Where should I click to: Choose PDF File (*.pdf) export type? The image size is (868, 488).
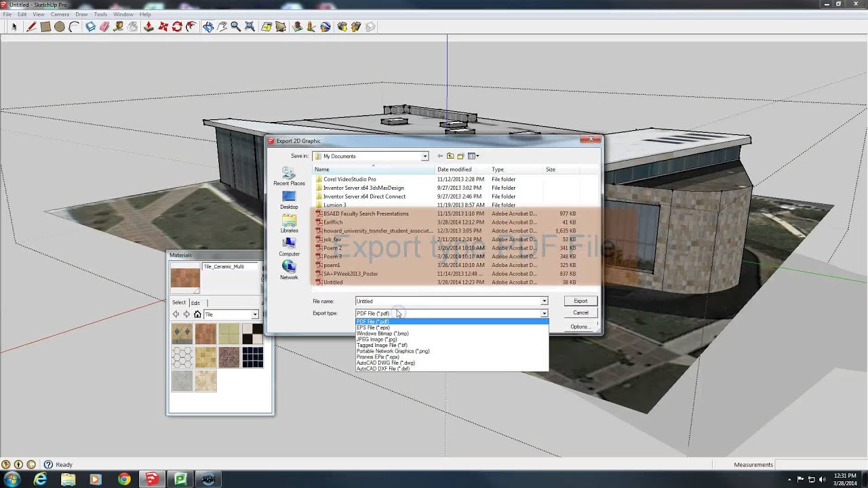(452, 322)
